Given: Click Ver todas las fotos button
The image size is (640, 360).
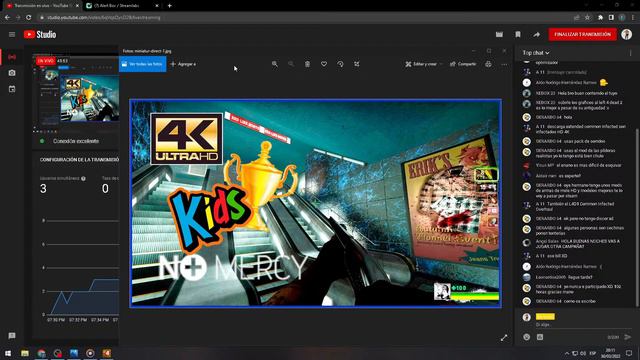Looking at the screenshot, I should click(x=142, y=64).
